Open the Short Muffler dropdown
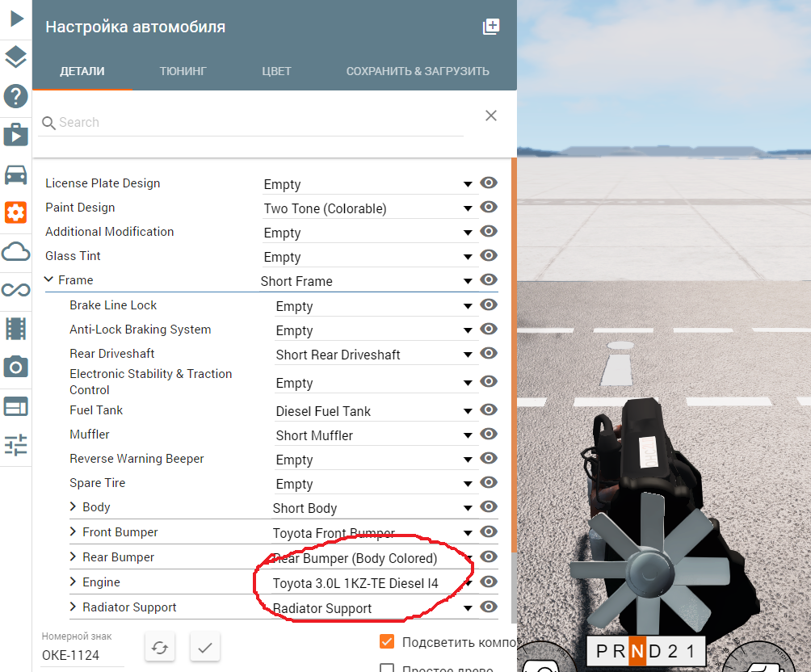 pos(375,435)
